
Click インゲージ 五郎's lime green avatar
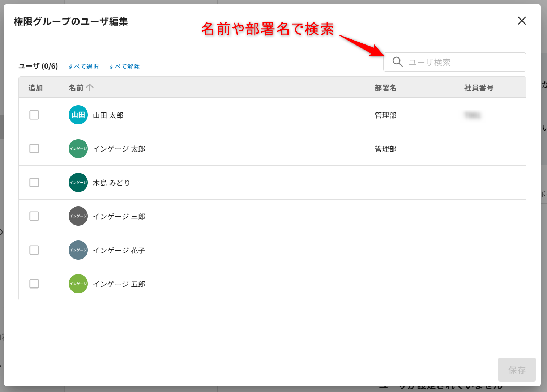(x=78, y=284)
